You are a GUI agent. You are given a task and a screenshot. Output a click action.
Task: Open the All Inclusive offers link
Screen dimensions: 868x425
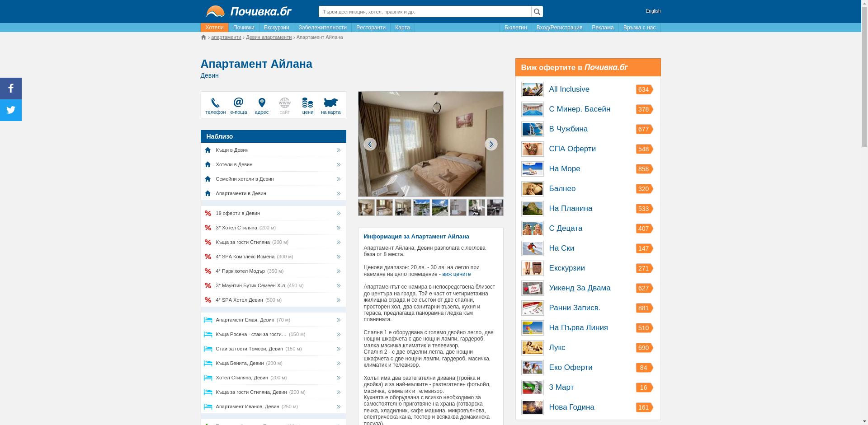pos(569,89)
